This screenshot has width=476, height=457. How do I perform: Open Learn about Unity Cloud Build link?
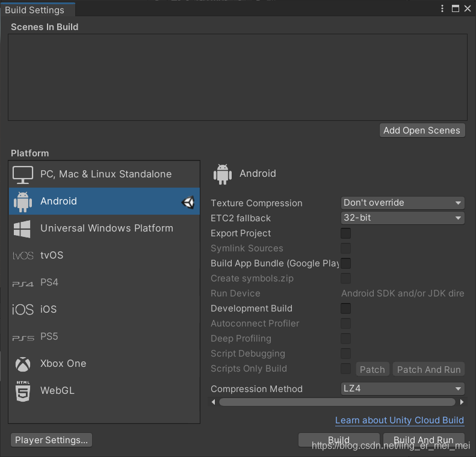[x=400, y=420]
